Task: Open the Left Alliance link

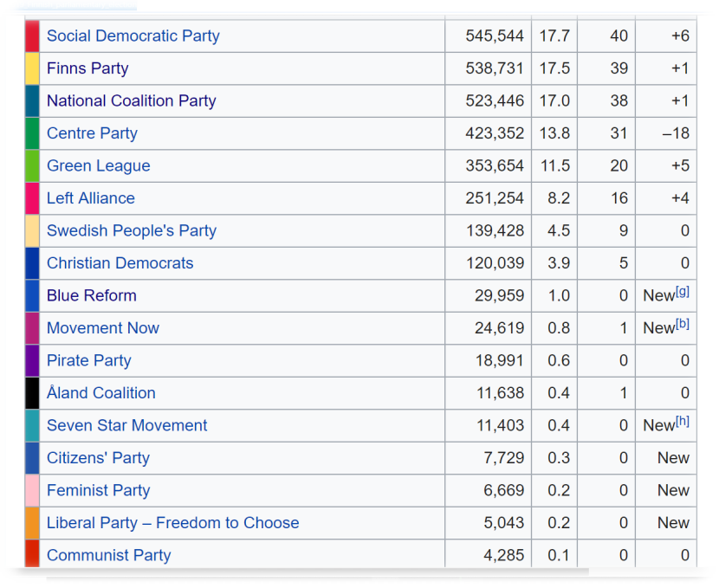Action: tap(91, 198)
